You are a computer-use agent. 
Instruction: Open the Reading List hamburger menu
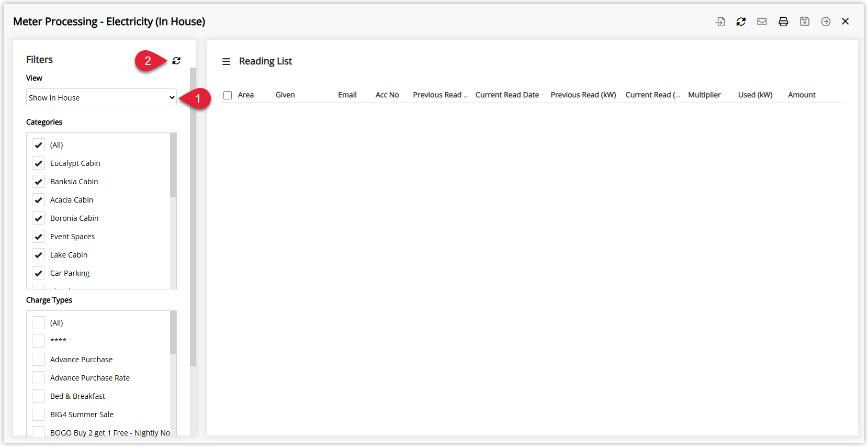(x=226, y=62)
